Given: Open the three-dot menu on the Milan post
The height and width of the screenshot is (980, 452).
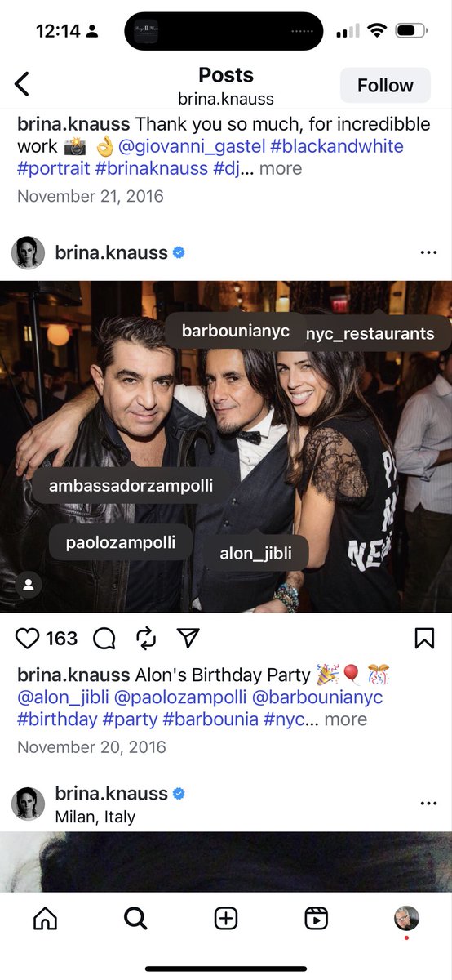Looking at the screenshot, I should click(x=428, y=804).
